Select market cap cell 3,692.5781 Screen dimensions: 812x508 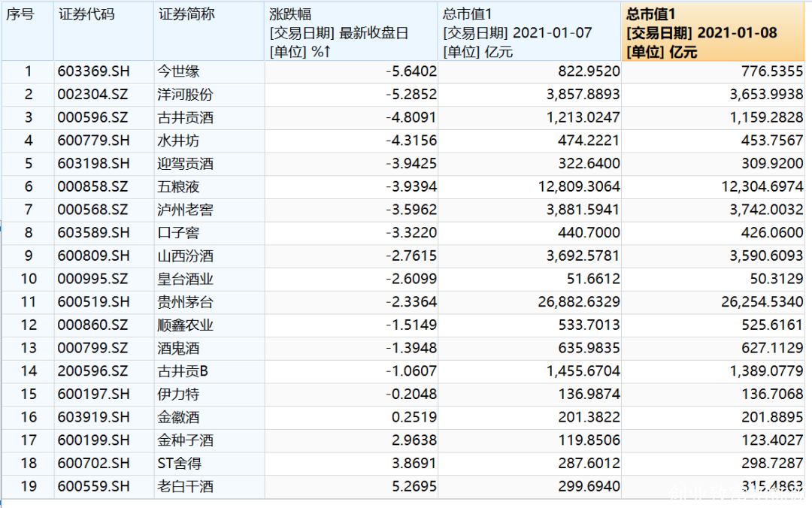(x=583, y=256)
